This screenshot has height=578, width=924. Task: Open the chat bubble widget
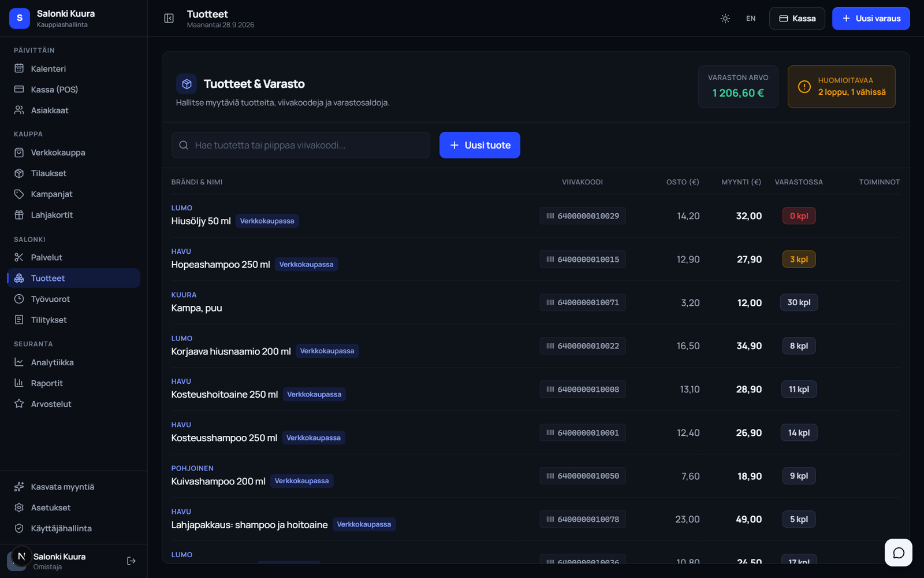tap(899, 553)
